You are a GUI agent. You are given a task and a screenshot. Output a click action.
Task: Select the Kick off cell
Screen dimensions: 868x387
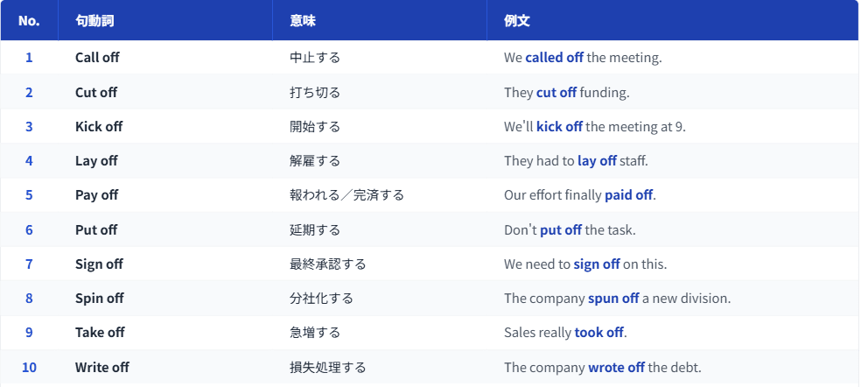[99, 127]
